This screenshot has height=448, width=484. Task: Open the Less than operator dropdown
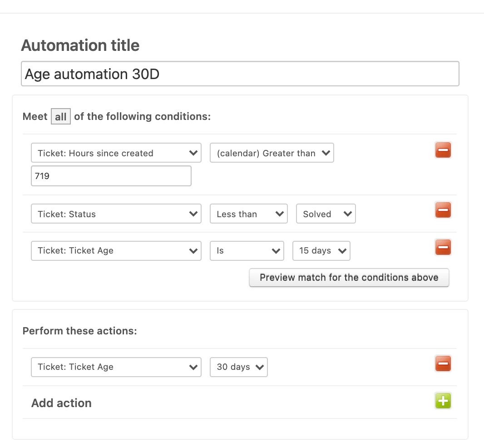(248, 214)
